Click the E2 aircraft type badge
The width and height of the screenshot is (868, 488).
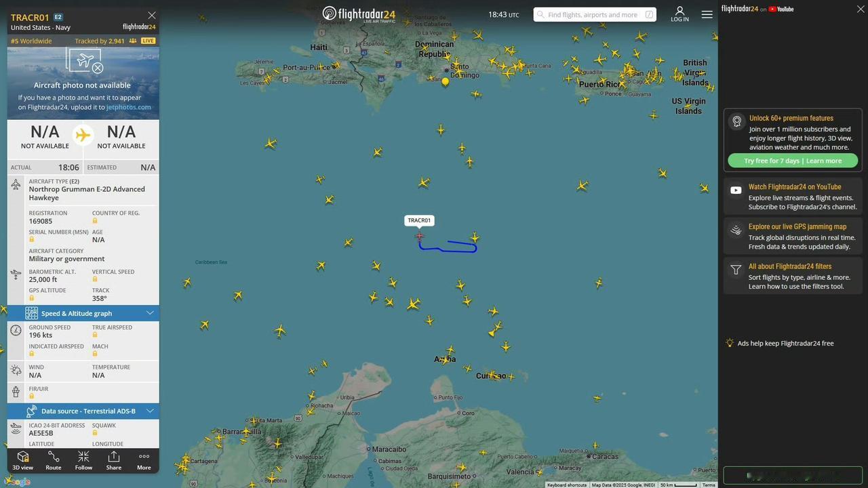tap(58, 17)
